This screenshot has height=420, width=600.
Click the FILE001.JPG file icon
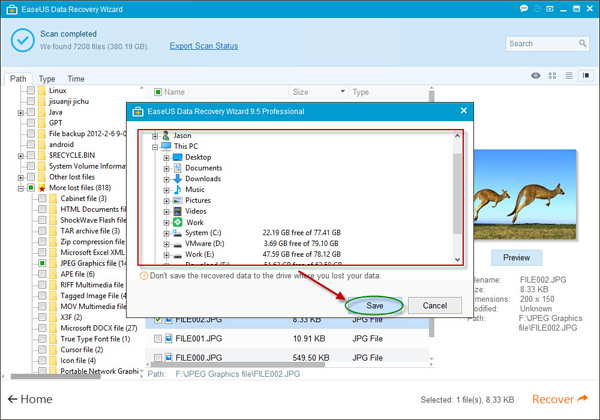pos(168,338)
